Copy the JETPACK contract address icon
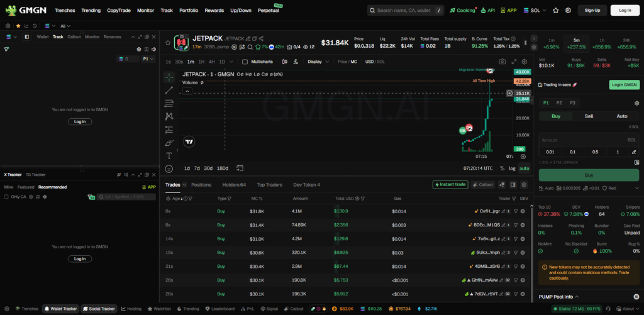The height and width of the screenshot is (315, 644). tap(255, 38)
